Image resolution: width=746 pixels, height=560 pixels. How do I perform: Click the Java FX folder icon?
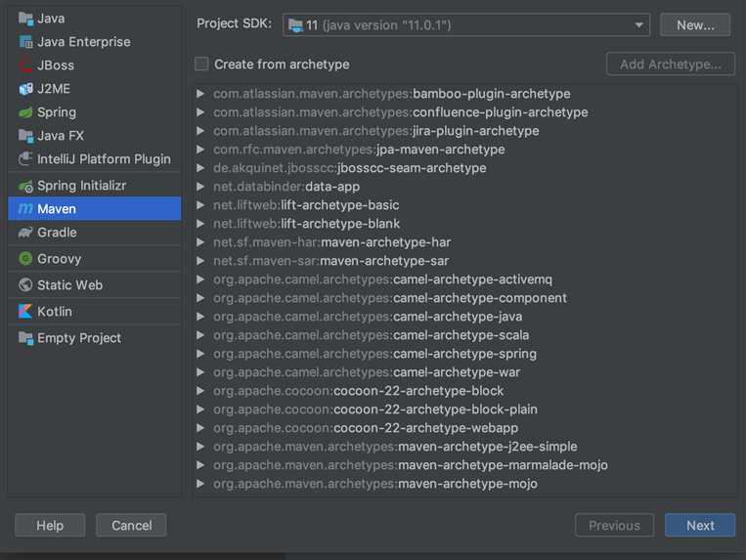click(25, 136)
